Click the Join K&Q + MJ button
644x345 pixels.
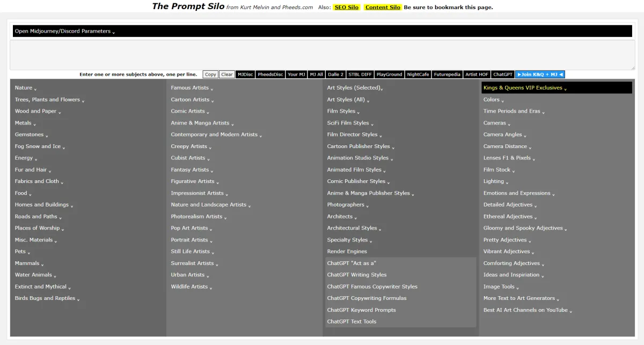pos(540,75)
